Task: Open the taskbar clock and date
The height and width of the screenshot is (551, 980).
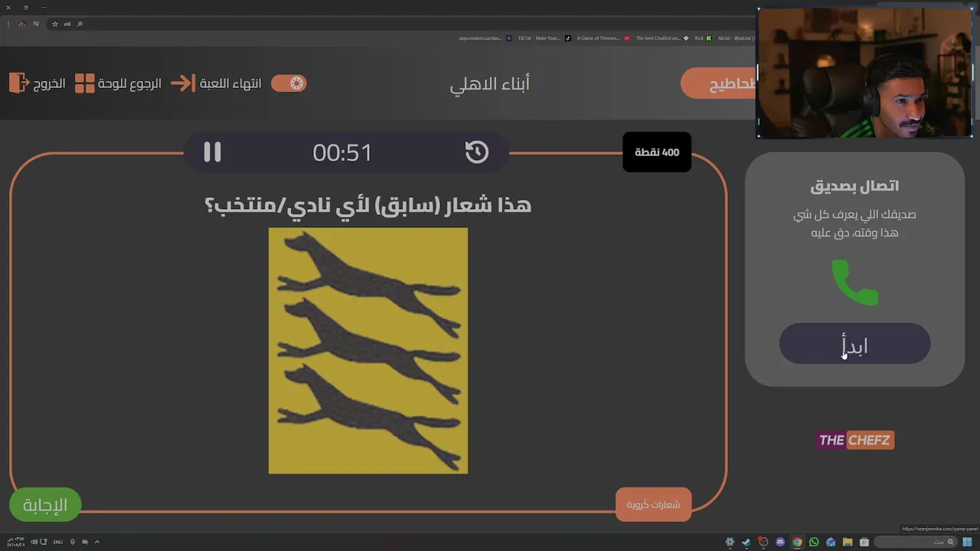Action: (15, 542)
